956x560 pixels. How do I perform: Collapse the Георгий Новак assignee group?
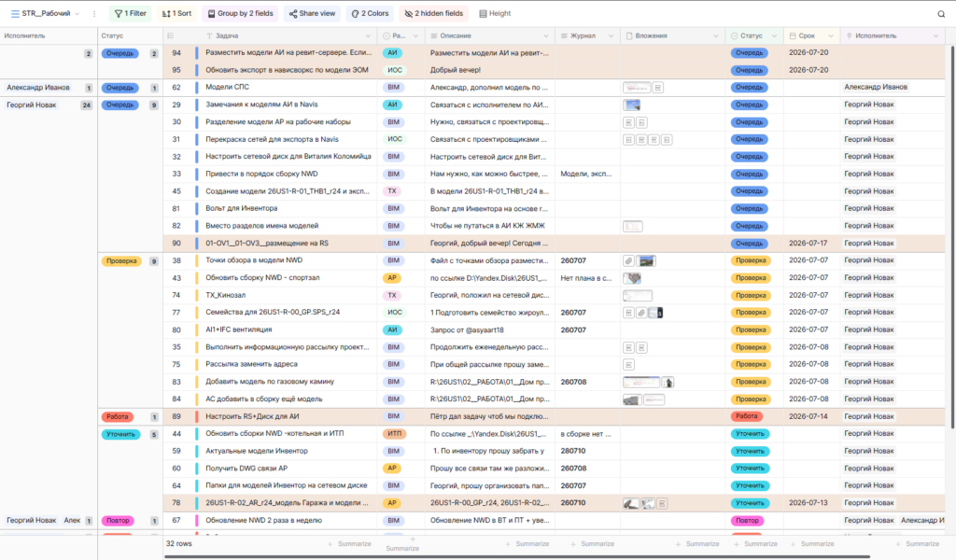(31, 105)
